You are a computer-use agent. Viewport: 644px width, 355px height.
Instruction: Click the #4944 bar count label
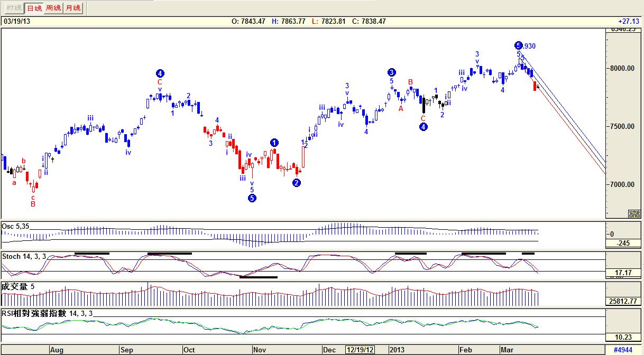click(x=623, y=350)
